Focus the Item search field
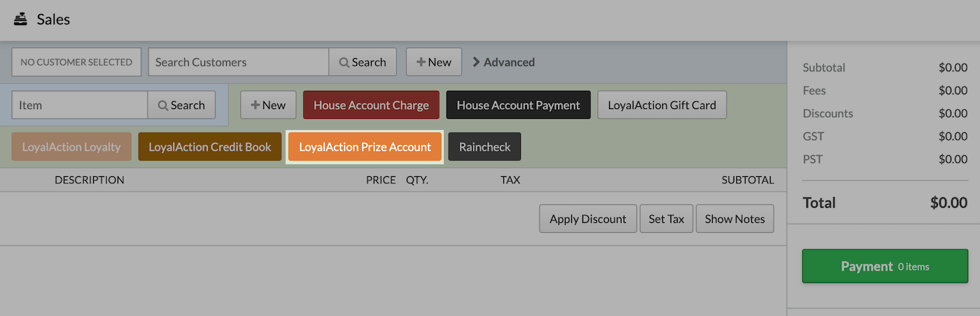 80,105
